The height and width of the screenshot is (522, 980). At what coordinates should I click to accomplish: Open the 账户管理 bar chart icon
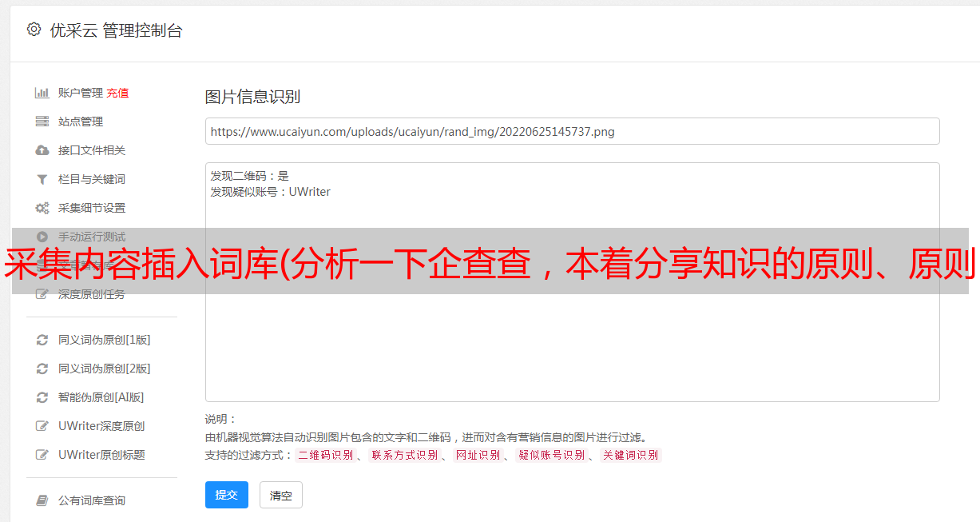[x=42, y=93]
